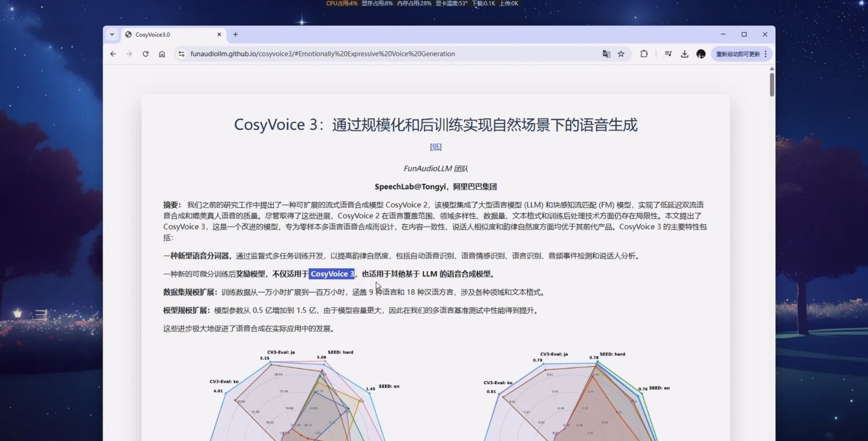This screenshot has height=441, width=868.
Task: Click the FunAudioLLM 团队 author line
Action: tap(436, 168)
